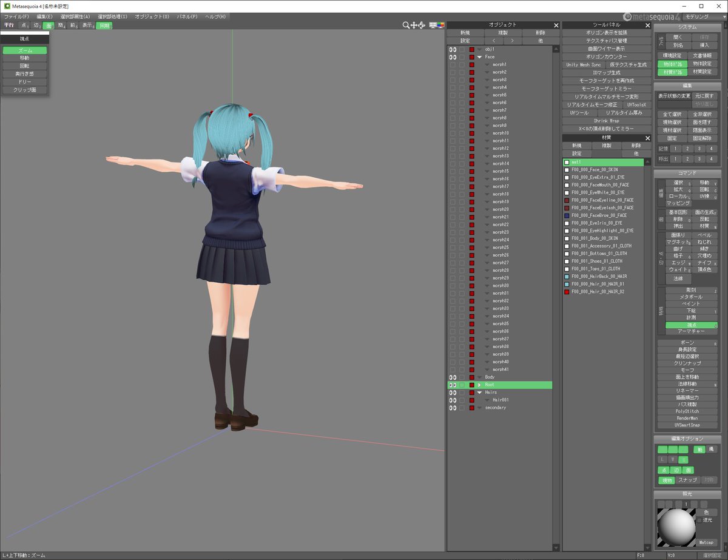The image size is (728, 560).
Task: Expand the Root object tree
Action: pyautogui.click(x=479, y=385)
